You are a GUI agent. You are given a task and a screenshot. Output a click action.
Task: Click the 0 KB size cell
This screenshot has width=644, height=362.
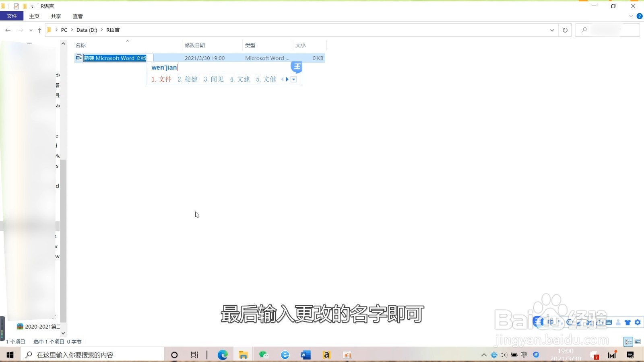(318, 58)
